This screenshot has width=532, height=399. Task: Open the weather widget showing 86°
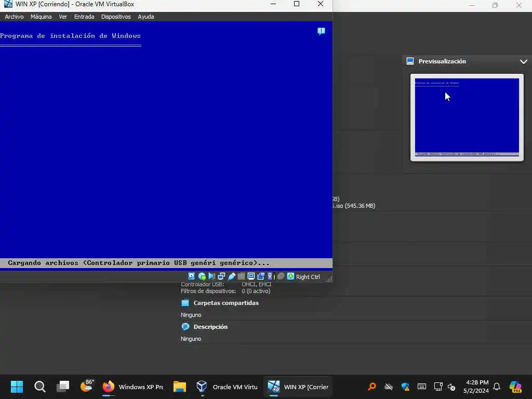pyautogui.click(x=87, y=386)
